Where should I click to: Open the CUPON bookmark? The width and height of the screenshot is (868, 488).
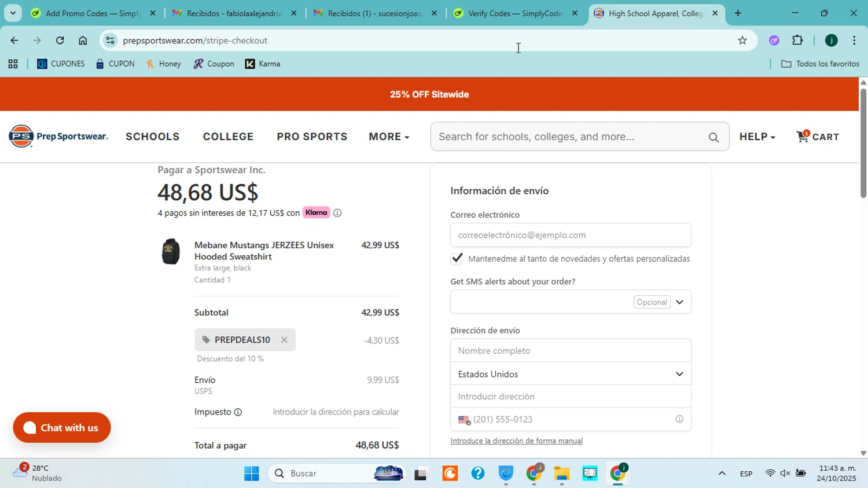coord(115,64)
